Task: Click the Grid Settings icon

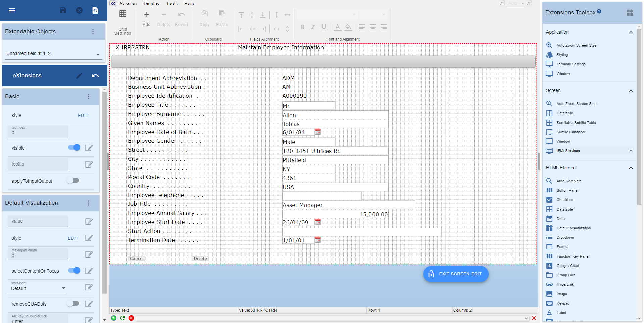Action: coord(123,14)
